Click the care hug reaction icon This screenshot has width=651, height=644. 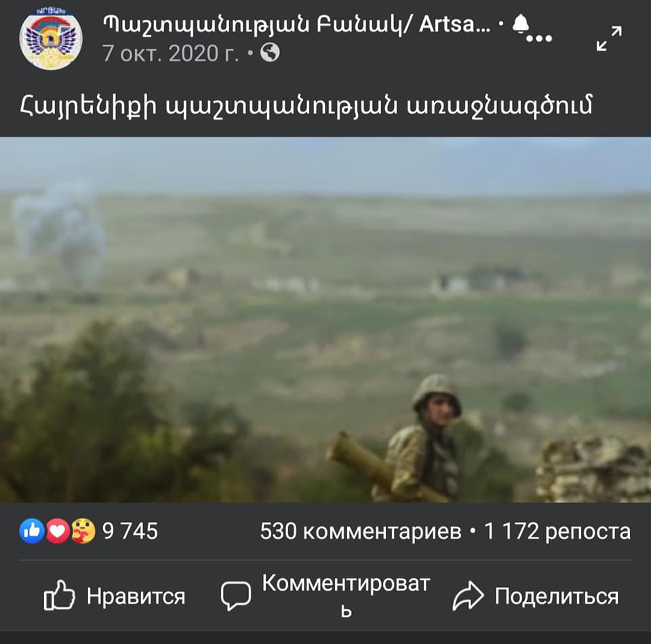pyautogui.click(x=83, y=531)
